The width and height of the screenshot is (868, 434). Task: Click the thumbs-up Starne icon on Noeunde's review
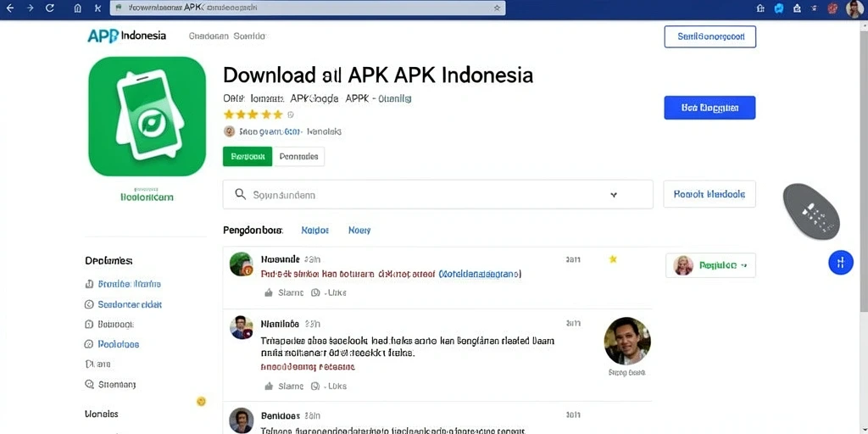click(x=269, y=292)
